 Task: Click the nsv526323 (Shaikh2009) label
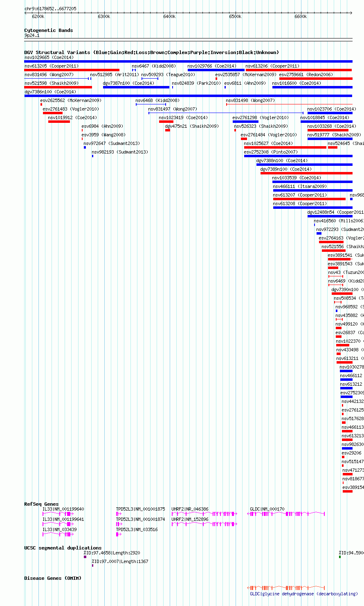(261, 126)
